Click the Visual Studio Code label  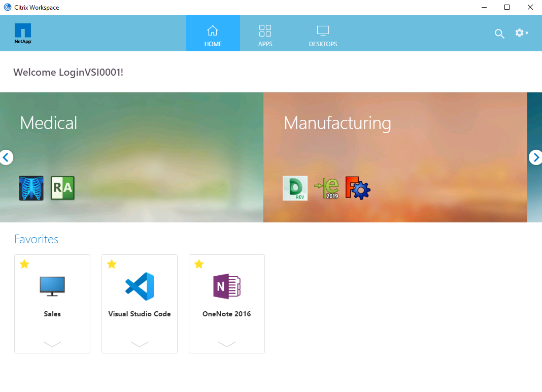click(x=140, y=314)
